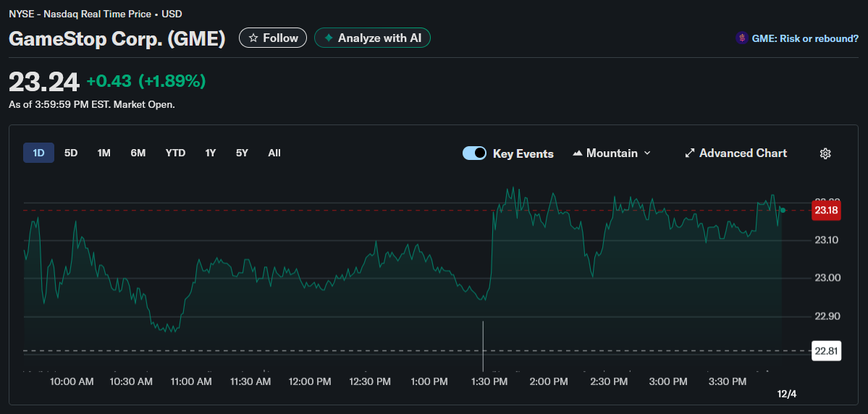This screenshot has height=414, width=868.
Task: Click the 23.10 axis price label
Action: tap(825, 240)
